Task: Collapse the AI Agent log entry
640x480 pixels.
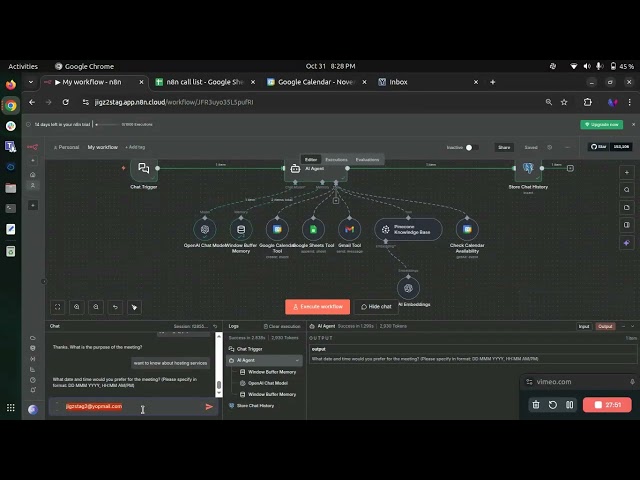Action: 297,360
